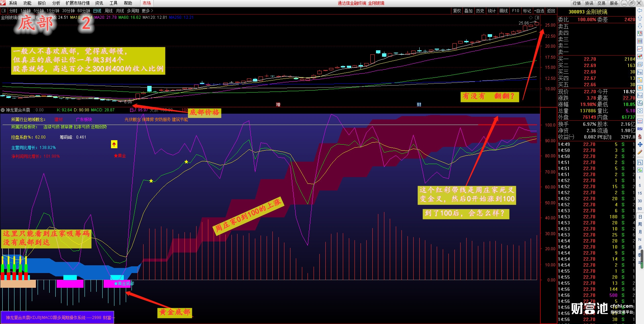Click the page down arrow icon
This screenshot has height=324, width=644.
640,26
